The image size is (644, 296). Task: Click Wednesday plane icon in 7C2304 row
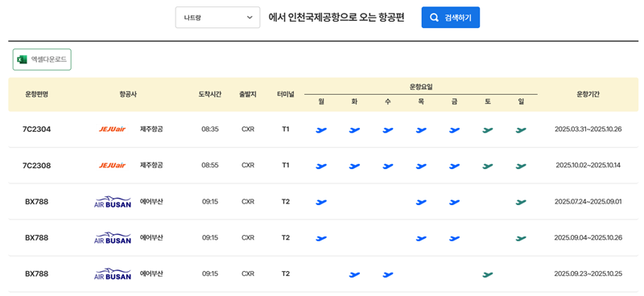pos(388,129)
